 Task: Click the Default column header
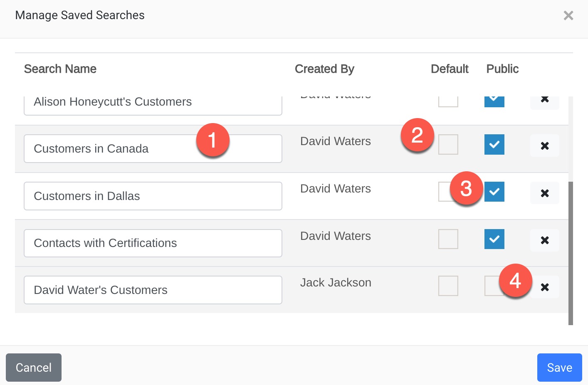coord(450,69)
